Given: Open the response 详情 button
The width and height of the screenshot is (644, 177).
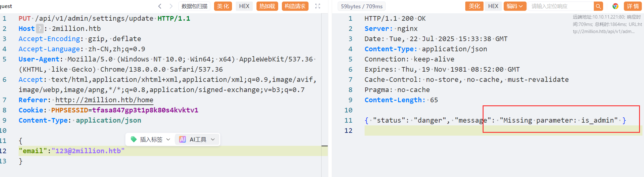Looking at the screenshot, I should (x=633, y=6).
